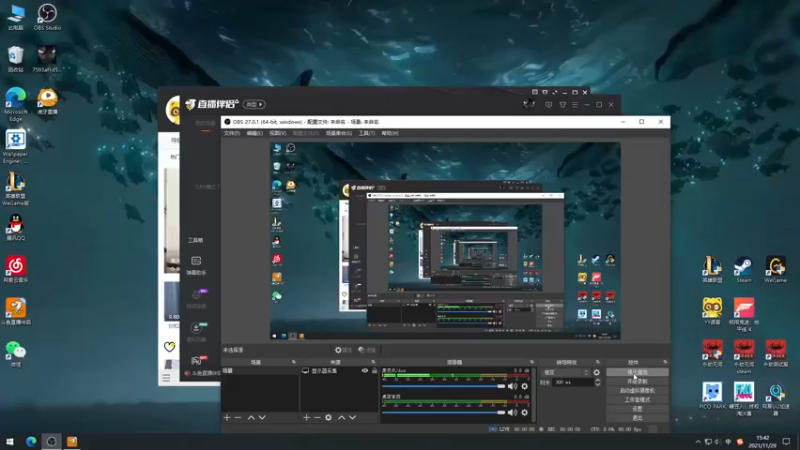This screenshot has width=800, height=450.
Task: Open transition properties gear icon
Action: point(596,372)
